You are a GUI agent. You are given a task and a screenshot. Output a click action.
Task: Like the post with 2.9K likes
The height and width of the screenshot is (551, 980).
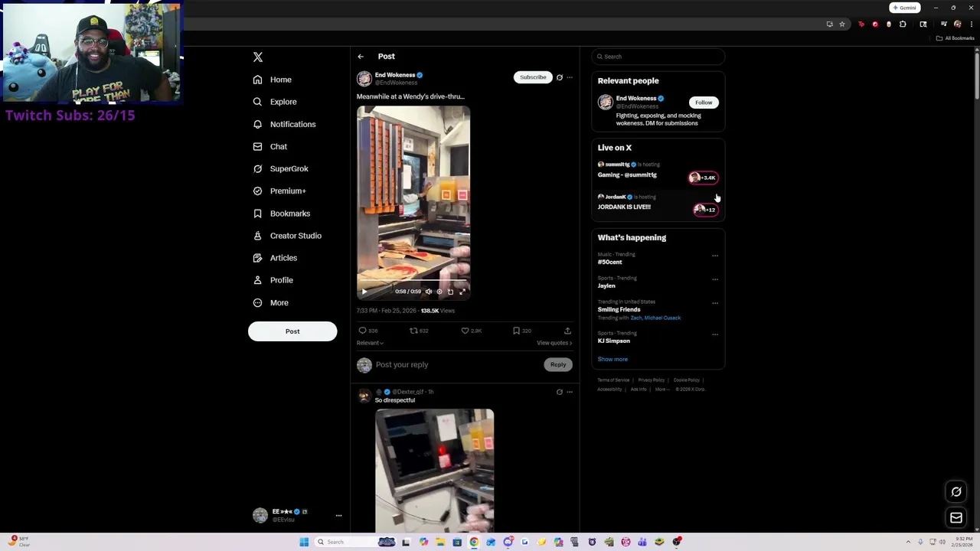tap(471, 331)
